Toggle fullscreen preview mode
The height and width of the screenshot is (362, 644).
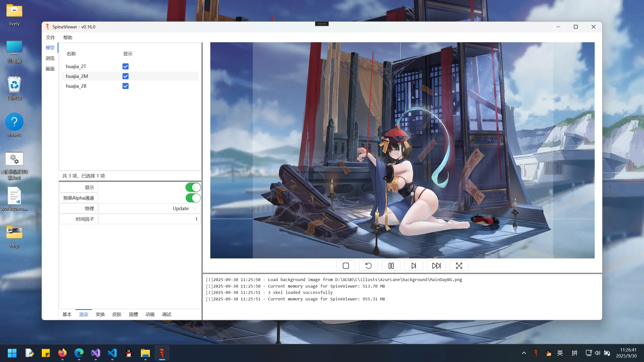pyautogui.click(x=459, y=266)
